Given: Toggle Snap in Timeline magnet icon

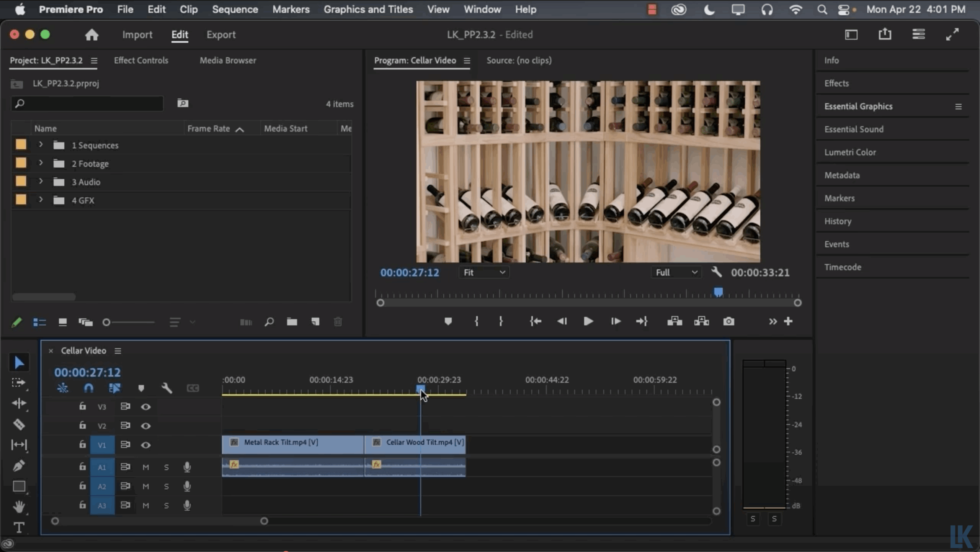Looking at the screenshot, I should (88, 388).
